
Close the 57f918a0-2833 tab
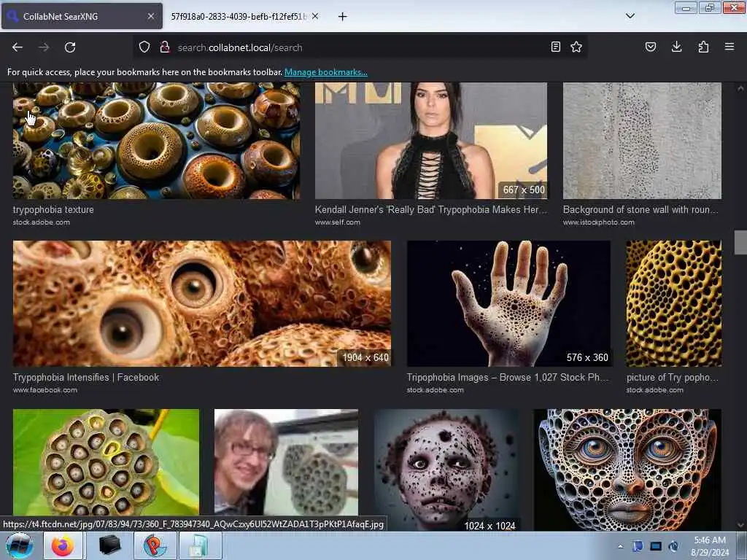[315, 16]
